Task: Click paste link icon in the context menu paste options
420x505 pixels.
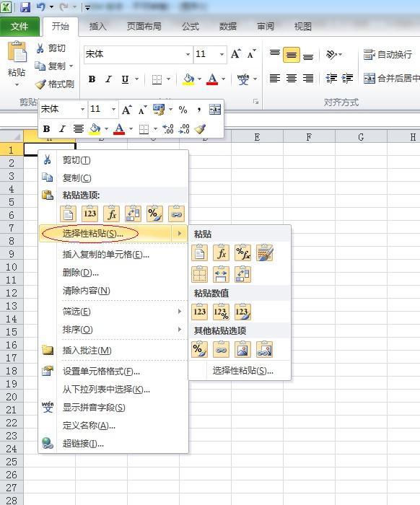Action: [x=177, y=214]
